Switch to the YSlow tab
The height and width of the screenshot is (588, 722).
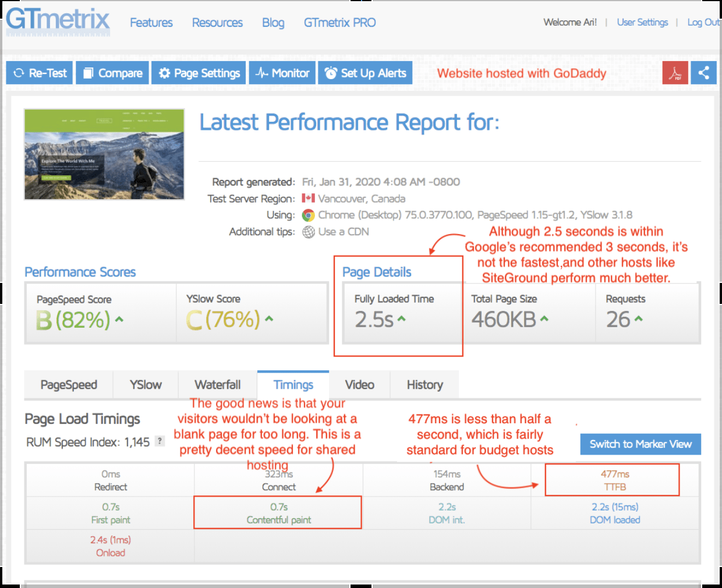pyautogui.click(x=146, y=385)
